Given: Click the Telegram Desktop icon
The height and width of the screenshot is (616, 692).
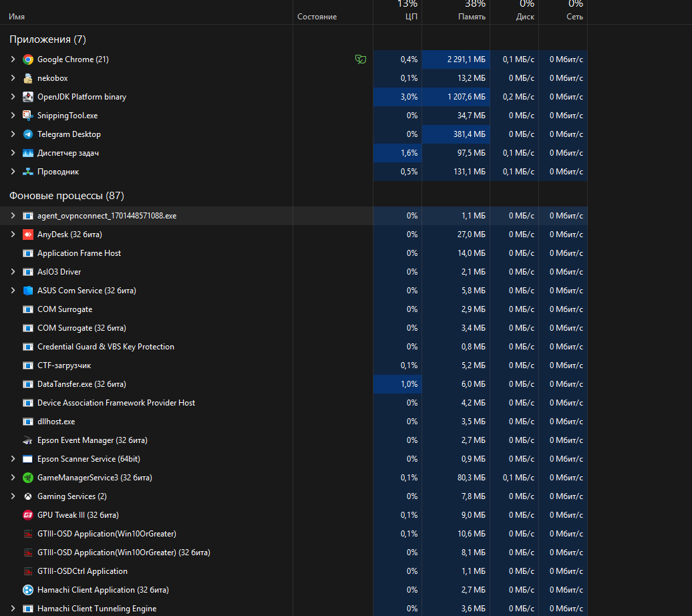Looking at the screenshot, I should tap(28, 134).
